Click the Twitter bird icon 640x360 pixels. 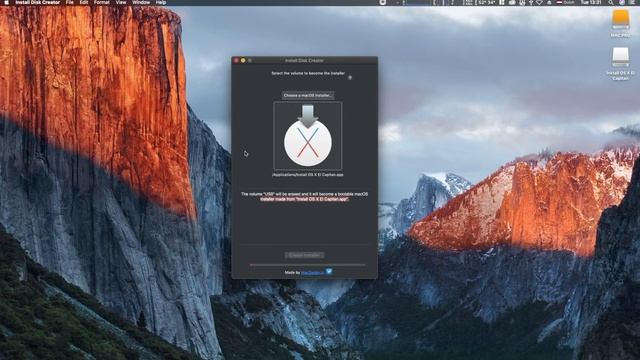click(329, 271)
